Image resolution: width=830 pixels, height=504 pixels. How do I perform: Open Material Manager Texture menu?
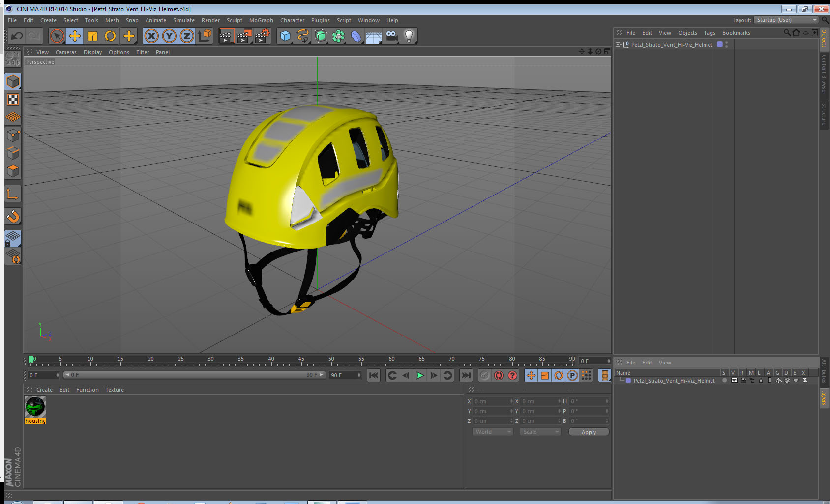pos(115,390)
